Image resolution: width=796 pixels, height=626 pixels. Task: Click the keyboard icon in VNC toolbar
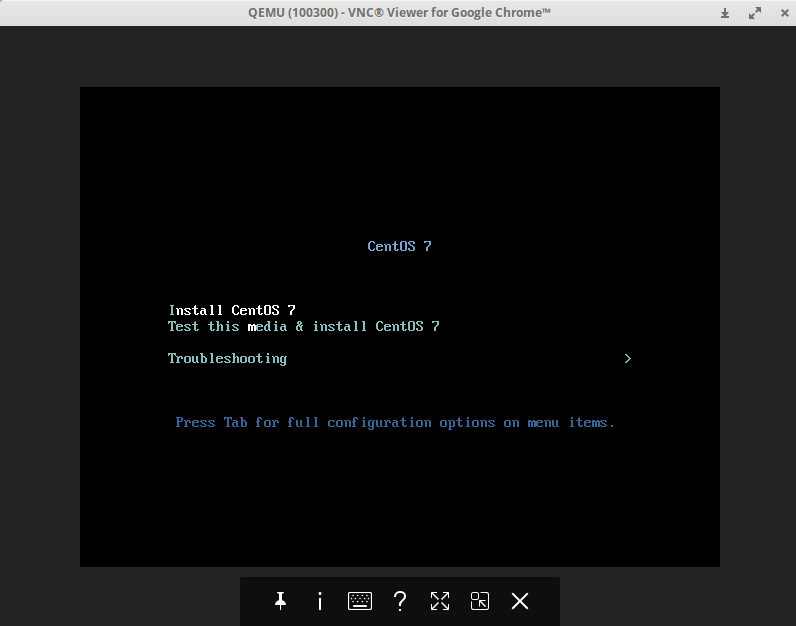click(360, 601)
